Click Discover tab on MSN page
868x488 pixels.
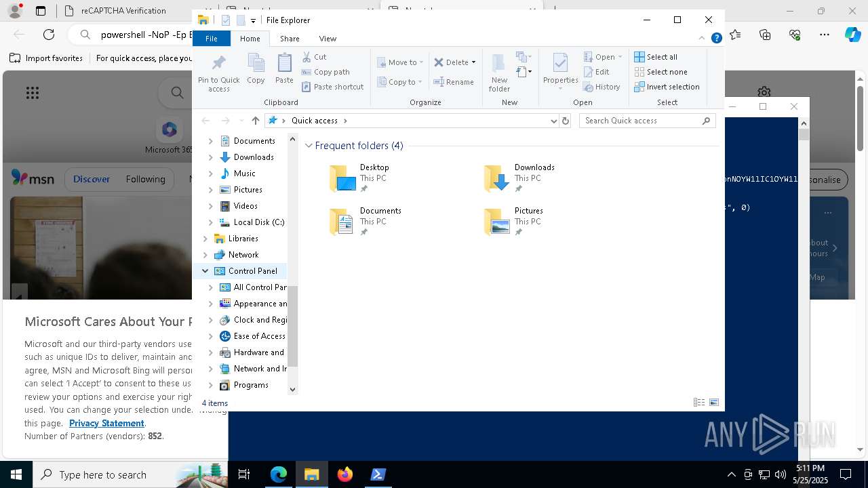pyautogui.click(x=92, y=179)
